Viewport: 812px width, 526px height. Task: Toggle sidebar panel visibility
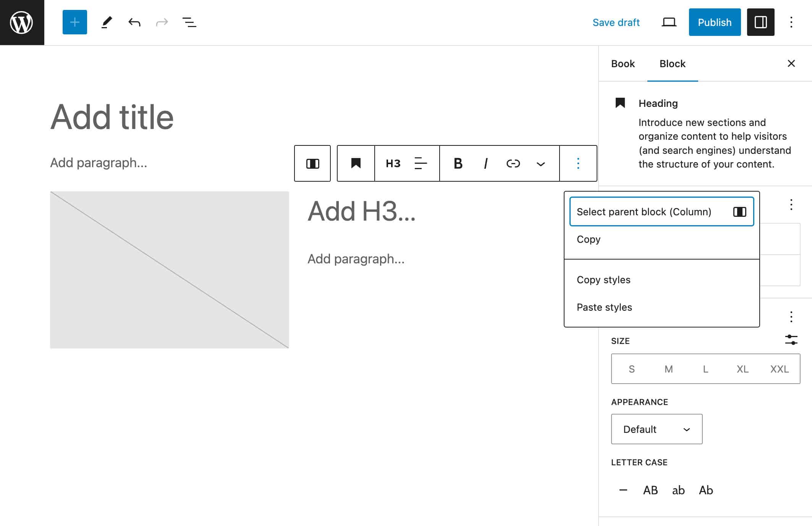[760, 22]
